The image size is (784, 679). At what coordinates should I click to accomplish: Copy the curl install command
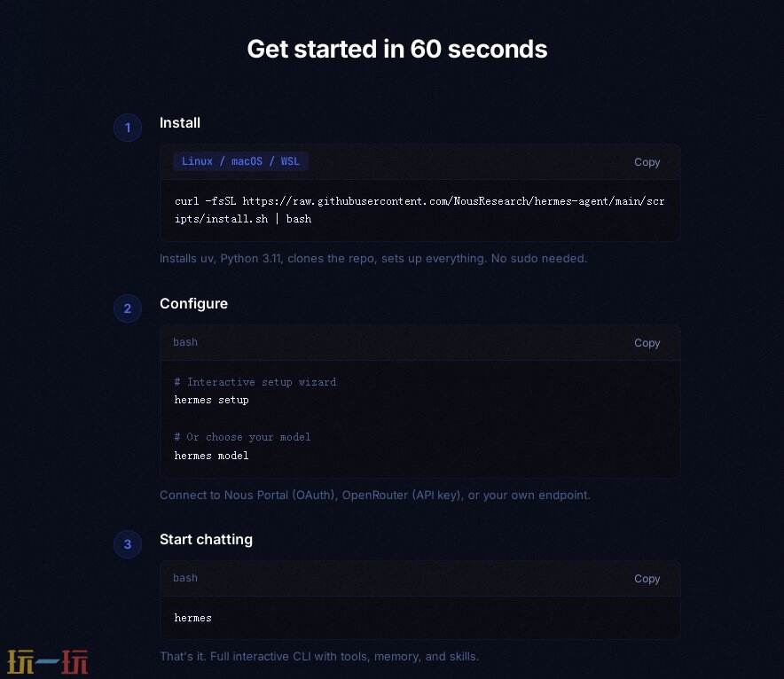(647, 162)
